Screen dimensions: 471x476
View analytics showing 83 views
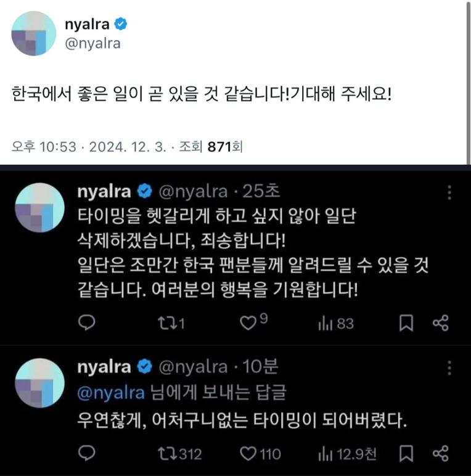[x=336, y=323]
